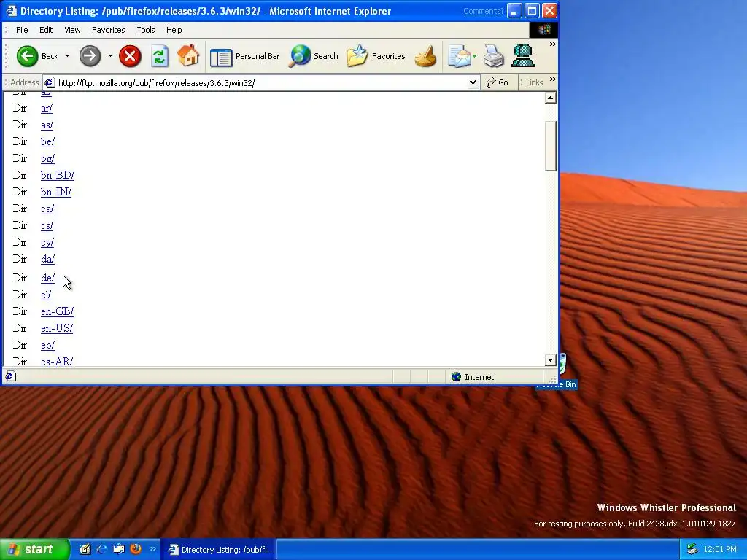Click the 12:01 PM clock
747x560 pixels.
720,549
